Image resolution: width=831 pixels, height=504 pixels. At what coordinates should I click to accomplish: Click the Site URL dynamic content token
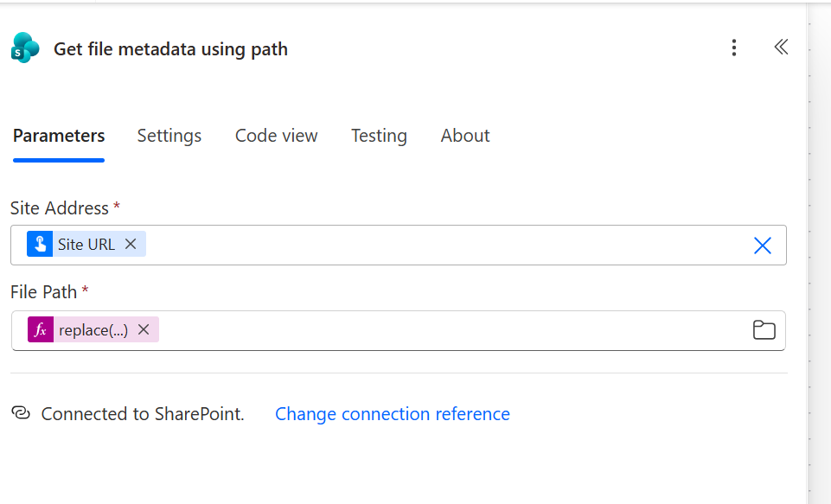click(86, 245)
